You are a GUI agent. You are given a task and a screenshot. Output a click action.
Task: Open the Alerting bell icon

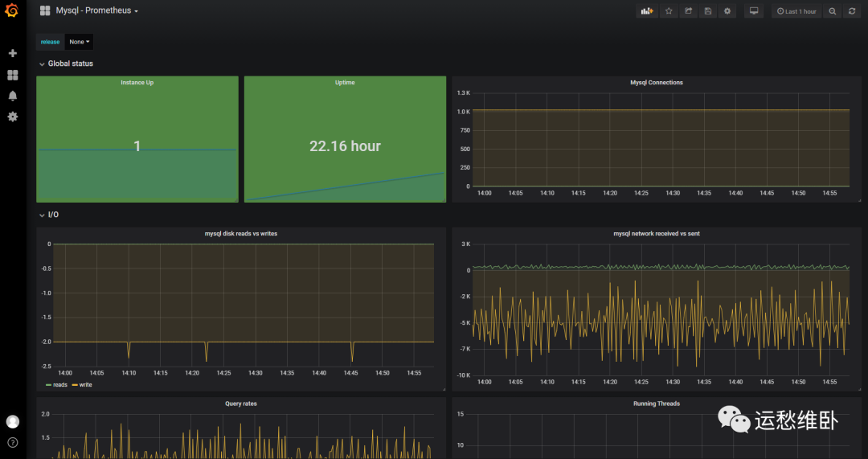(x=13, y=96)
